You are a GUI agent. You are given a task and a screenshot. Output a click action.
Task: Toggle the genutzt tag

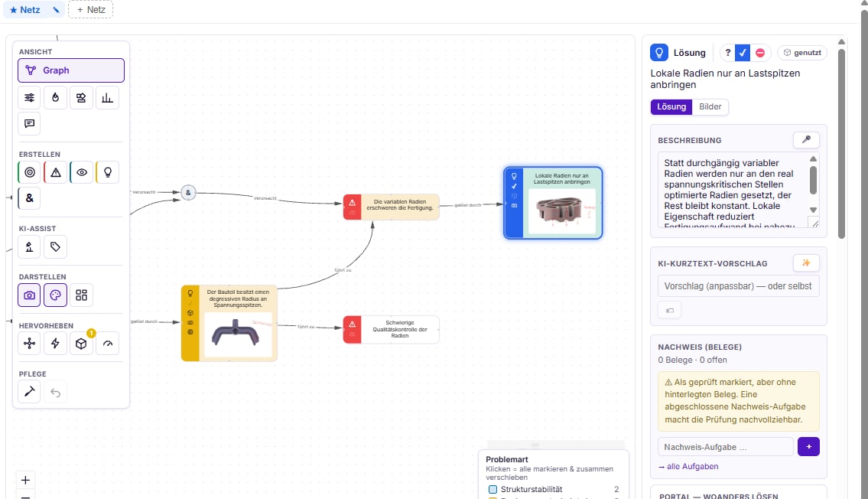803,53
